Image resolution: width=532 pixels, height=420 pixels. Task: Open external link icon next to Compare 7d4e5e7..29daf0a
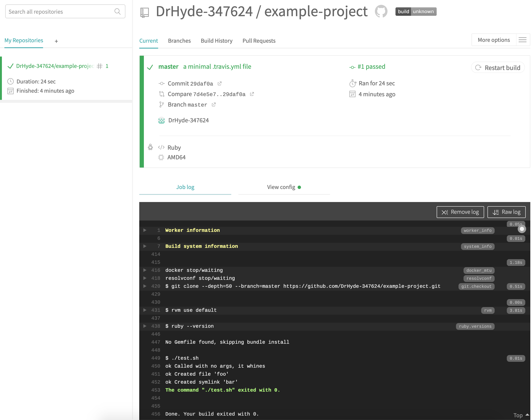252,94
